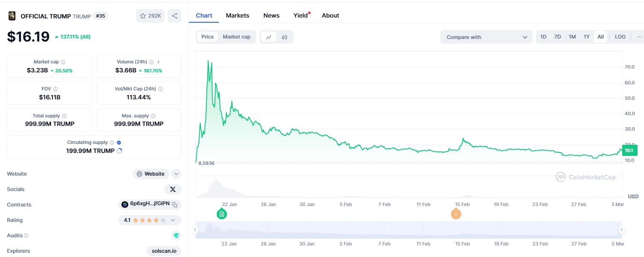Switch to line chart icon

pos(269,37)
